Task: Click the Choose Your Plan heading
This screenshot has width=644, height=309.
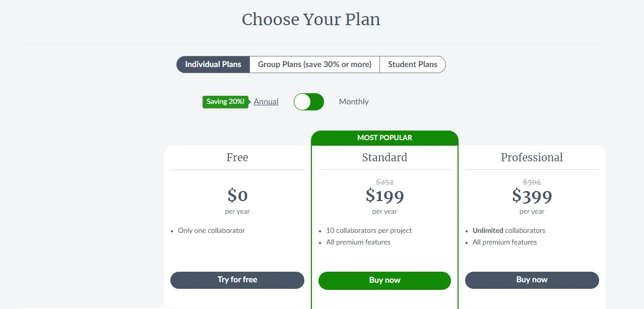Action: [311, 20]
